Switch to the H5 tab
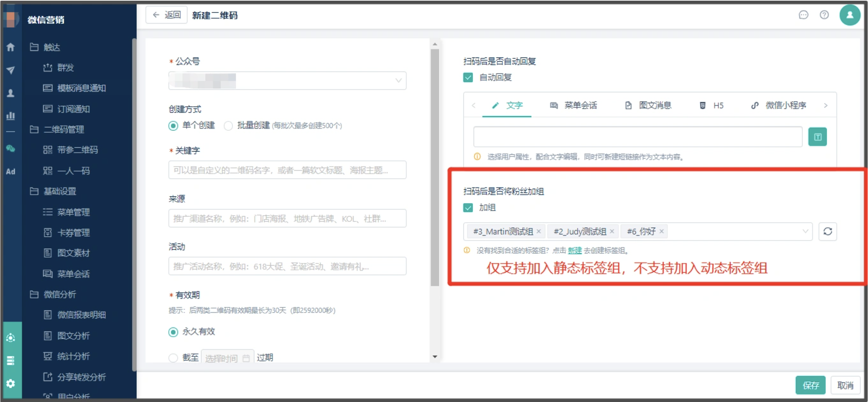Viewport: 868px width, 402px height. click(x=712, y=105)
